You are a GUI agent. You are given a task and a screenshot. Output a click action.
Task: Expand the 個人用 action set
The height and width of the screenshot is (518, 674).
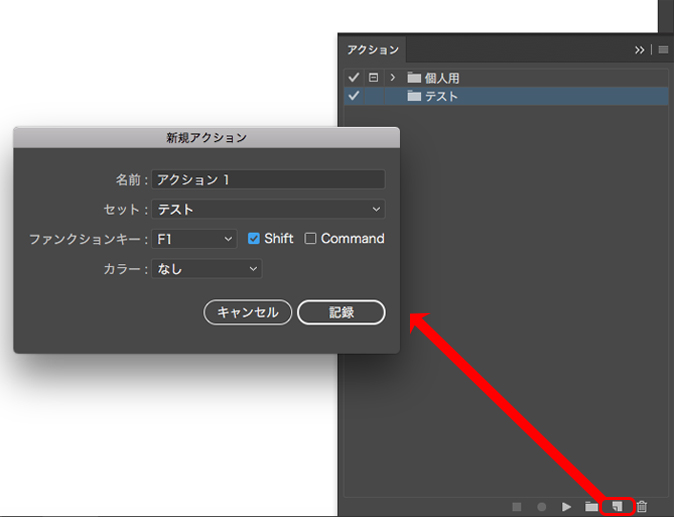pos(393,77)
